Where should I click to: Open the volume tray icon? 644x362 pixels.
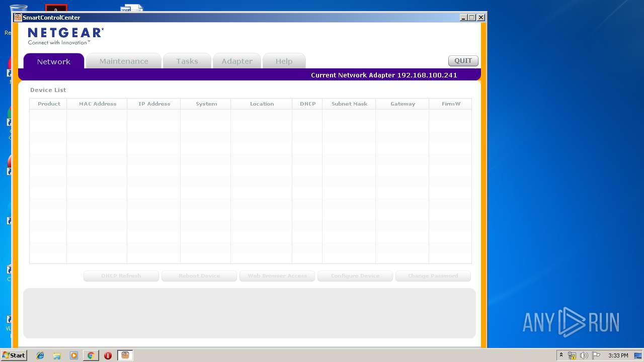(x=584, y=355)
